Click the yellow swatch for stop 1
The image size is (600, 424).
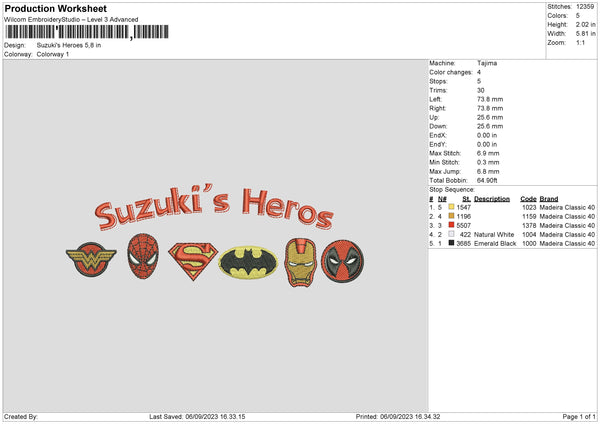point(453,207)
